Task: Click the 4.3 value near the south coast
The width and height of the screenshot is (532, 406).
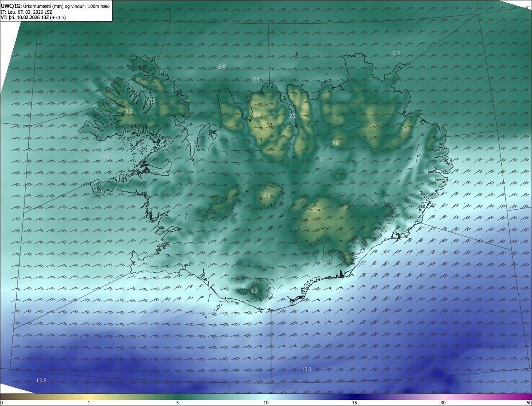Action: (254, 291)
